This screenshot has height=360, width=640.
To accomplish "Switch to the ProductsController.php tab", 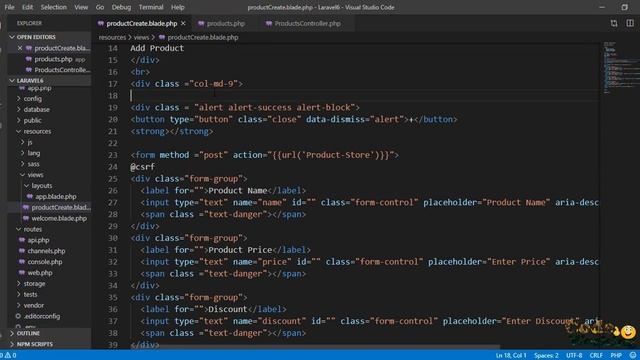I will pyautogui.click(x=307, y=24).
